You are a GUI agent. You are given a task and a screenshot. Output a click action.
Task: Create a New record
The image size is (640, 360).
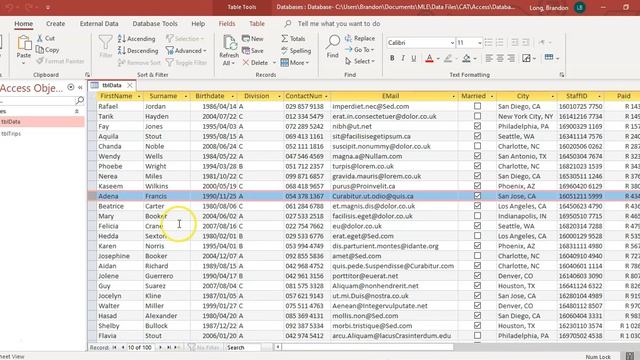coord(253,39)
